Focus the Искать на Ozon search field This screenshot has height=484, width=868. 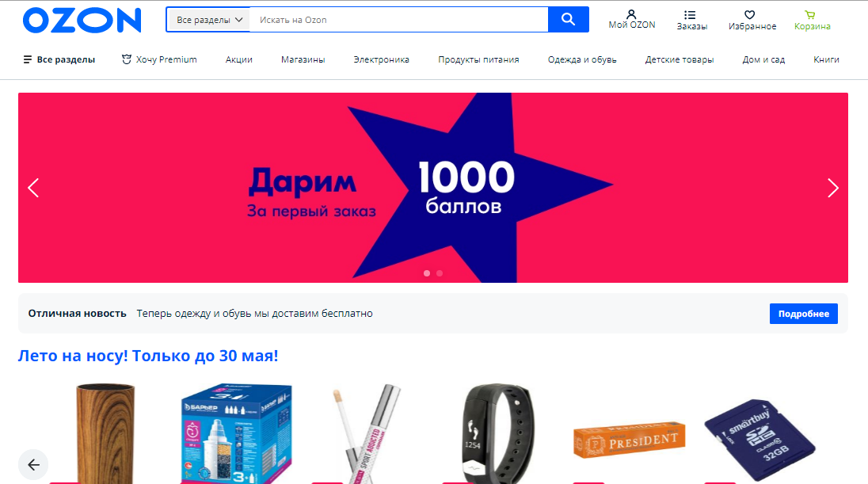click(x=398, y=20)
